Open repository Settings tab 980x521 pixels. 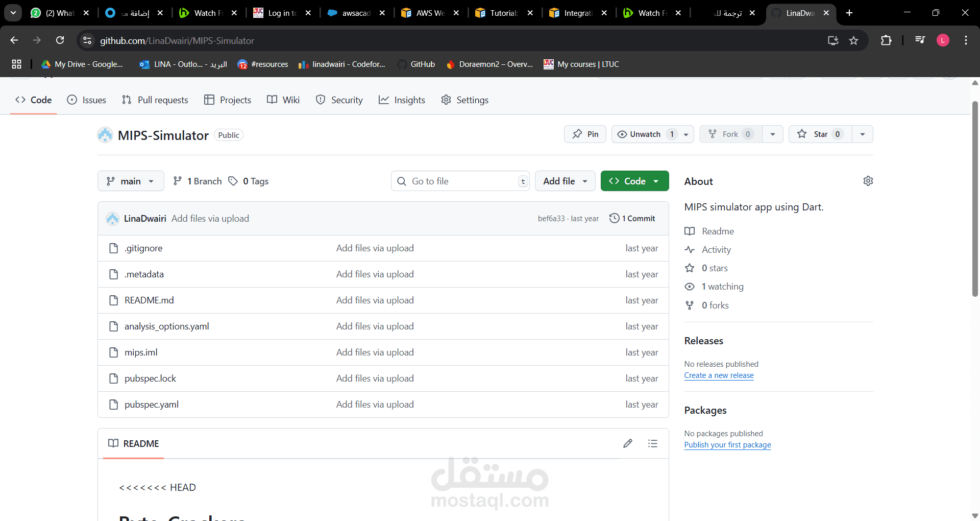click(464, 100)
